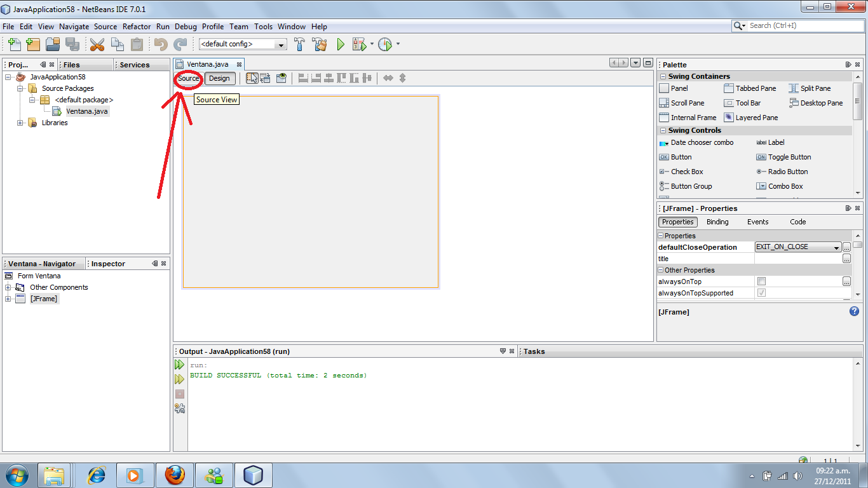Click the Open Project toolbar icon
The image size is (868, 488).
point(53,44)
